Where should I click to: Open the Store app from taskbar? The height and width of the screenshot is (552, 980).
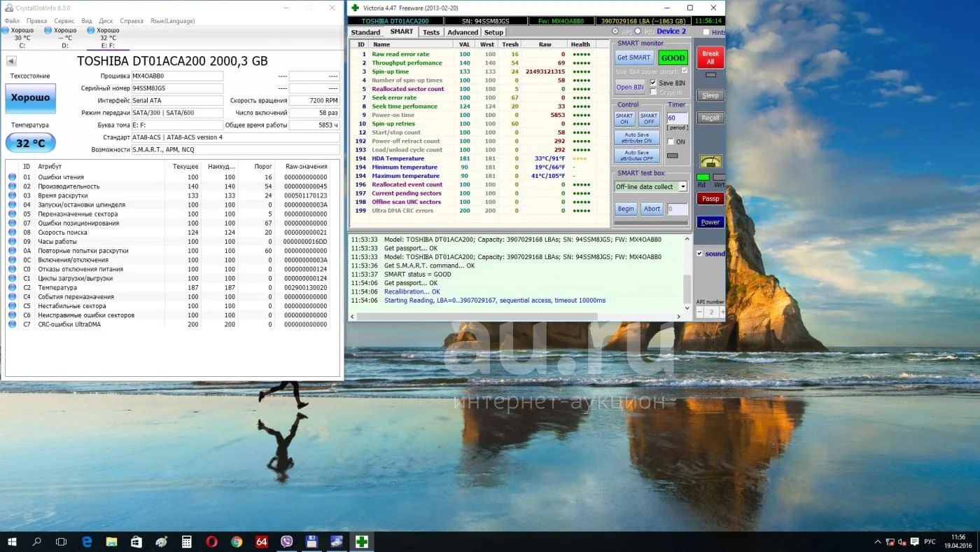coord(136,541)
